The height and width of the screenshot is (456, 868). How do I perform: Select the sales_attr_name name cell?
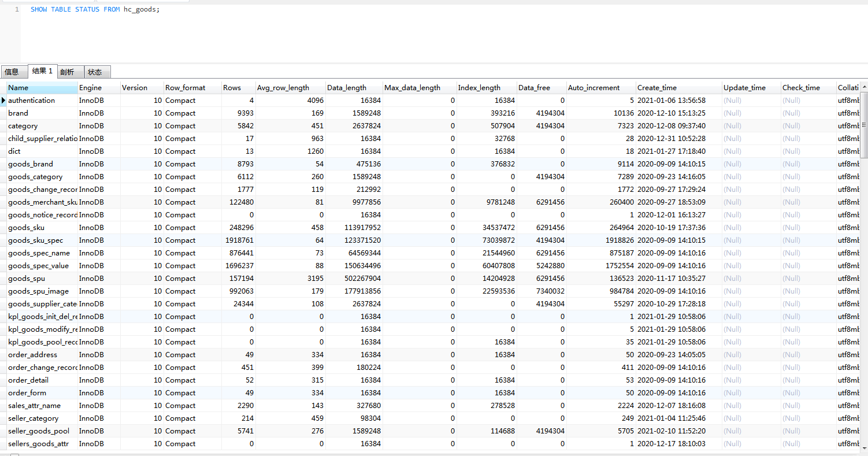pyautogui.click(x=42, y=406)
